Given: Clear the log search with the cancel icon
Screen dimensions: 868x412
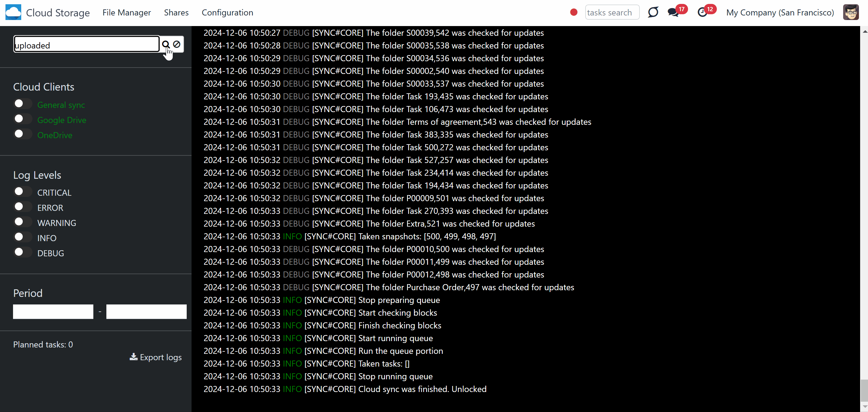Looking at the screenshot, I should click(177, 44).
